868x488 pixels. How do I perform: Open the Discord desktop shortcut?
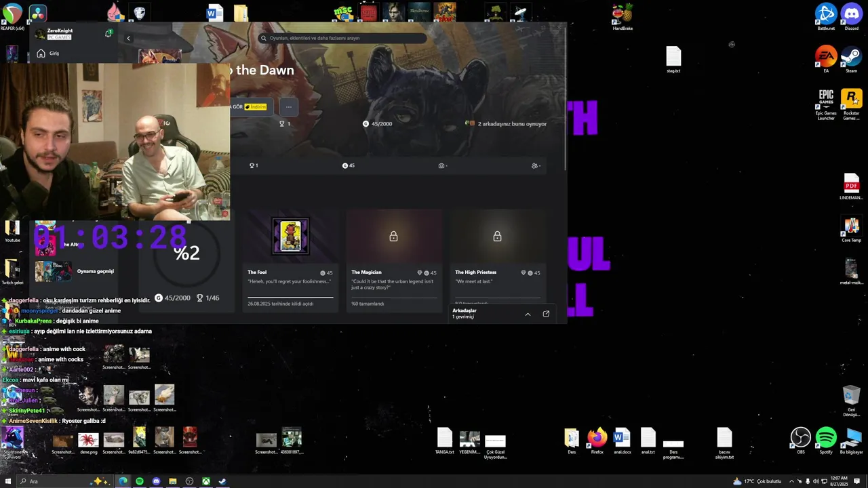[x=852, y=16]
